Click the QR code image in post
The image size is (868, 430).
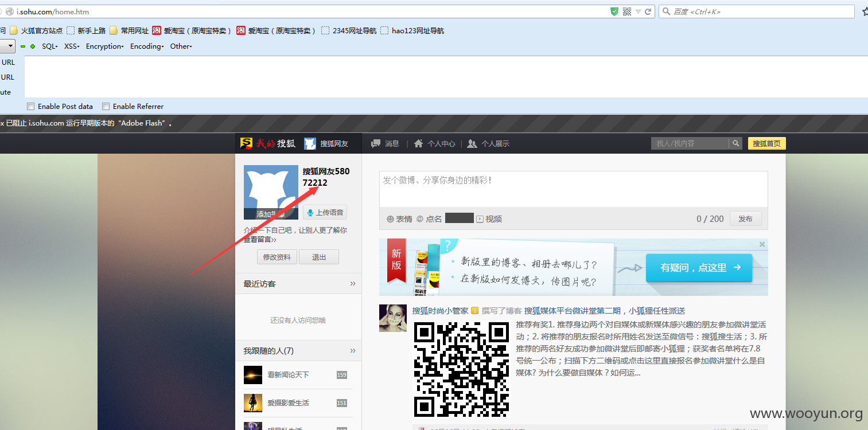[x=462, y=369]
